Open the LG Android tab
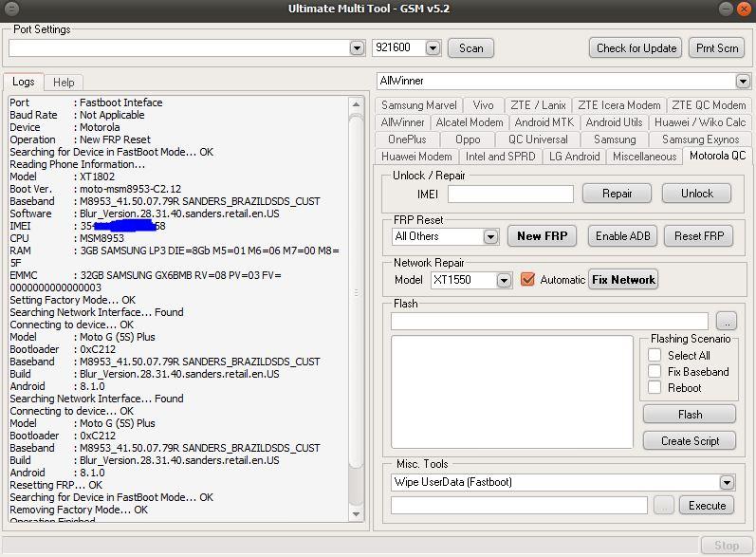 [574, 157]
